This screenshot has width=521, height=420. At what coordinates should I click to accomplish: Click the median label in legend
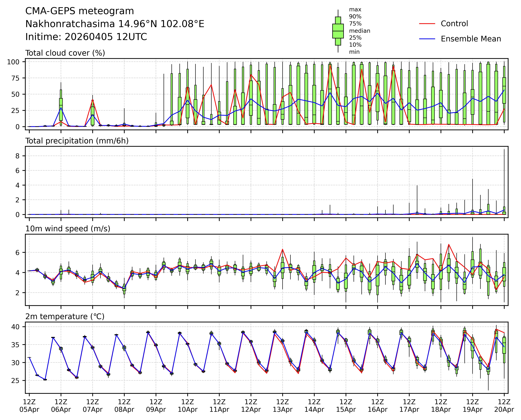coord(359,31)
